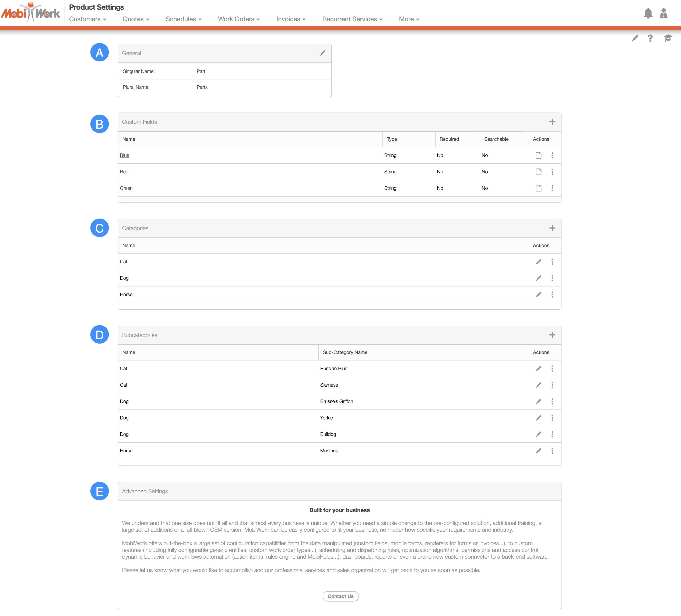Edit the General section via pencil icon
Screen dimensions: 681x616
(x=322, y=53)
